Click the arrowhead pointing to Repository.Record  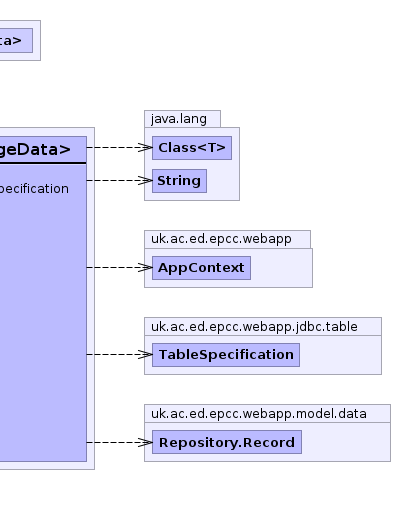(146, 442)
